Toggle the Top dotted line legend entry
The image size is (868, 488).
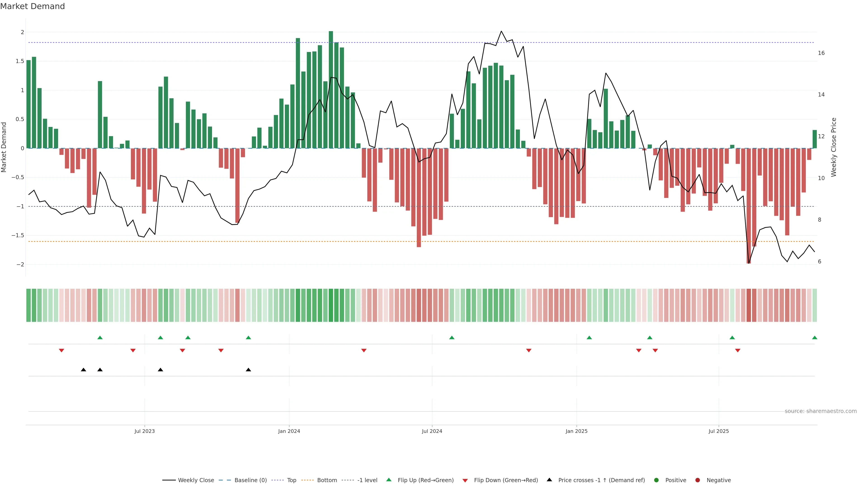291,480
